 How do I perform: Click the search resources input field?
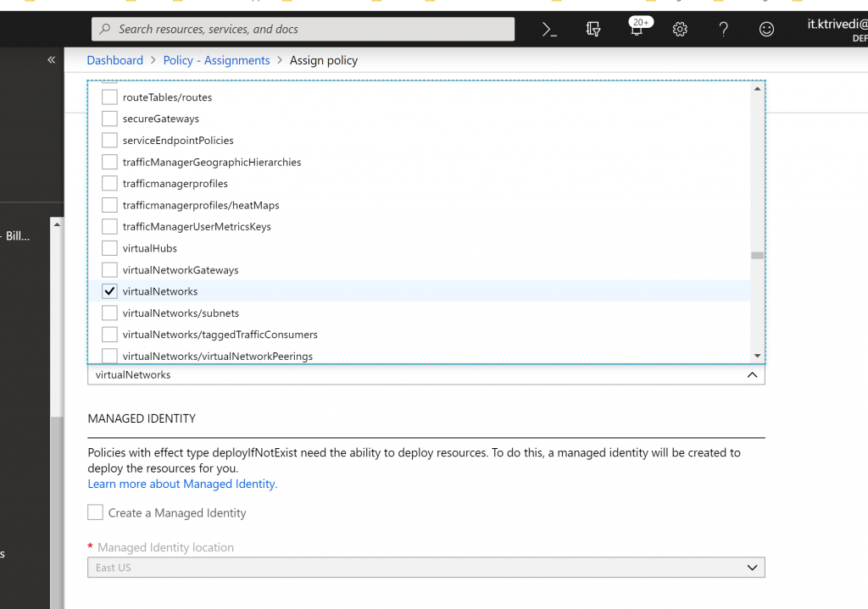click(x=314, y=30)
